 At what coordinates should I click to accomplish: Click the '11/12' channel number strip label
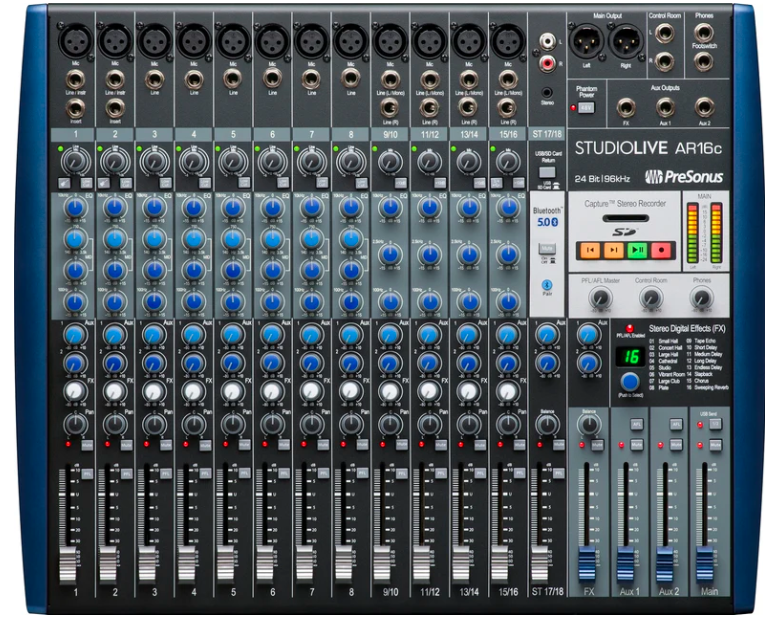[430, 134]
